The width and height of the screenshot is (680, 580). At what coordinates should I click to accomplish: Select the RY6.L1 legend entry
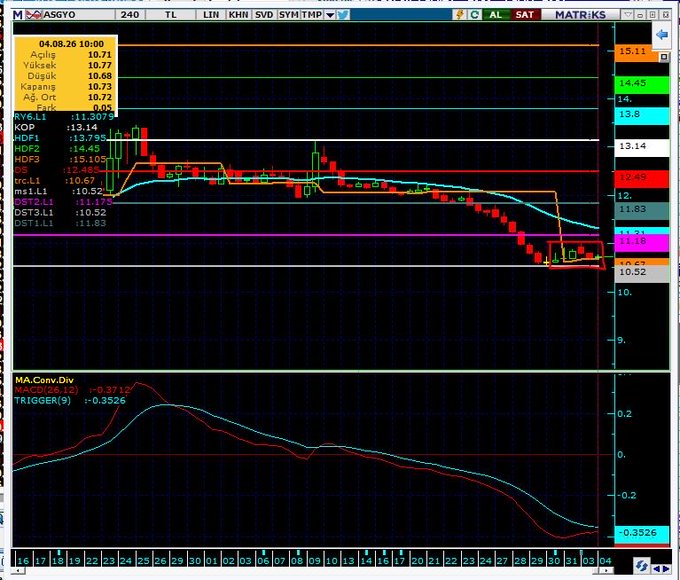pos(64,117)
